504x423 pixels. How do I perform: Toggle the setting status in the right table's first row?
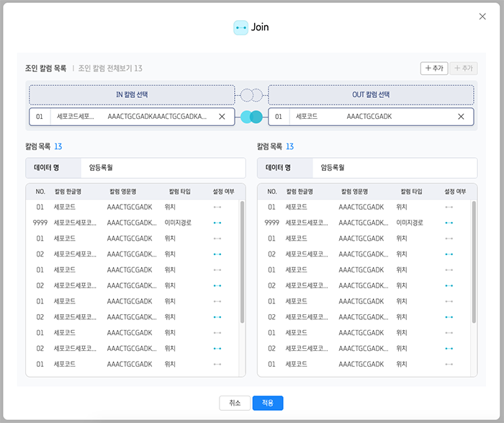[449, 208]
